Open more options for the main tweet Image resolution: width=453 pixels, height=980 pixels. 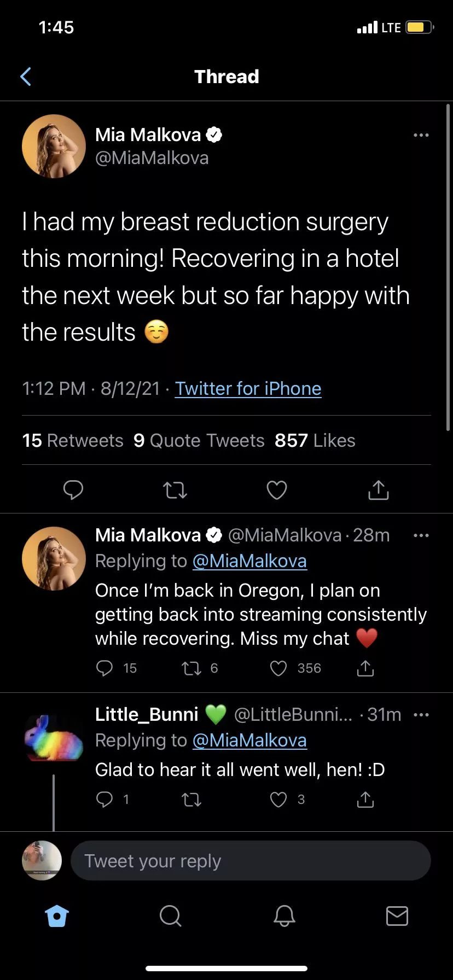coord(421,135)
